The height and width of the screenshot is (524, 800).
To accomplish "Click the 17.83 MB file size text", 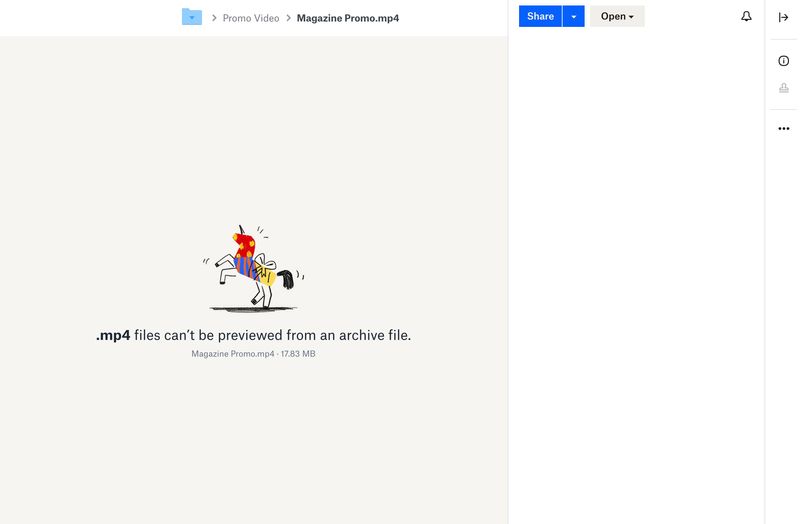I will 298,354.
